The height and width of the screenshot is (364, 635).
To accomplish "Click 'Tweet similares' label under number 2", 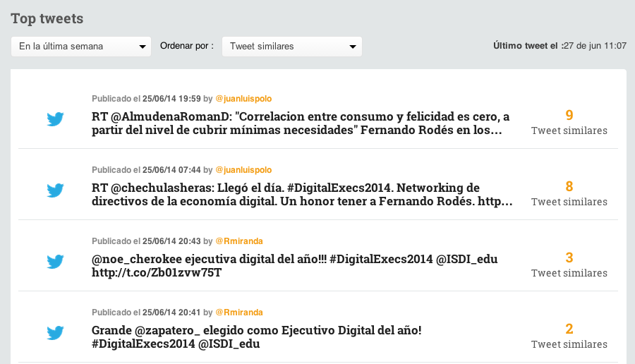I will [569, 344].
